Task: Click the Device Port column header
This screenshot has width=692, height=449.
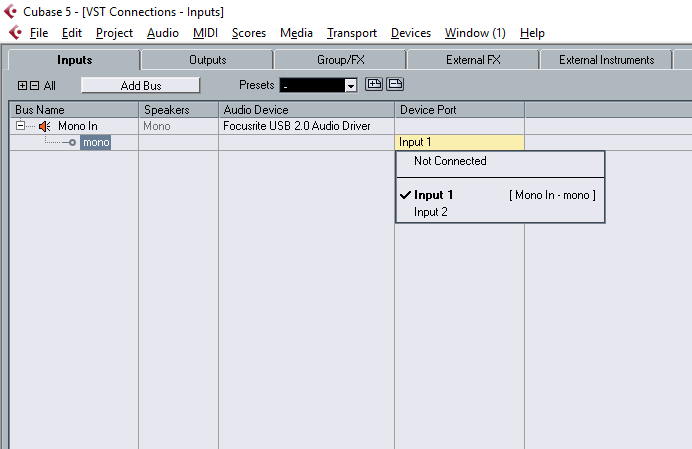Action: (x=459, y=110)
